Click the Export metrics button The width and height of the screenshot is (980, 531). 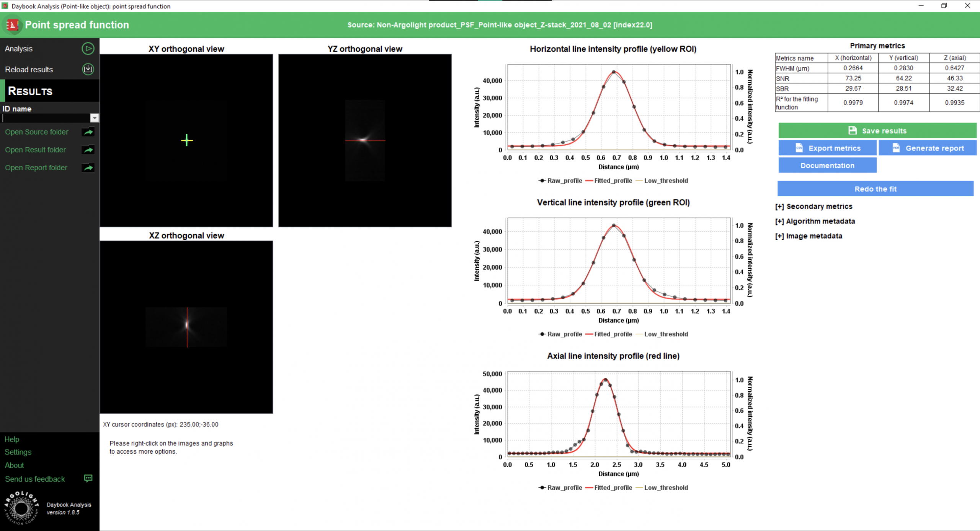pos(827,148)
